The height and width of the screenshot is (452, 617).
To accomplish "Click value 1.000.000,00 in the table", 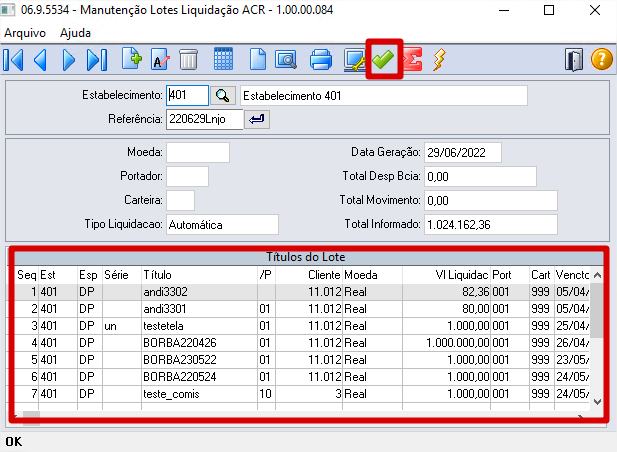I will [458, 343].
